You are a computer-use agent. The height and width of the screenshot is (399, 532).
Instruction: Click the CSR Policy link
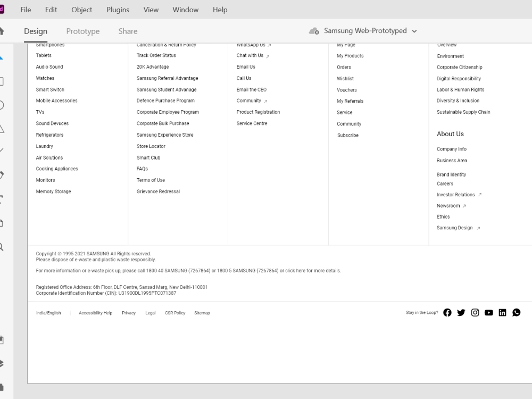(175, 313)
